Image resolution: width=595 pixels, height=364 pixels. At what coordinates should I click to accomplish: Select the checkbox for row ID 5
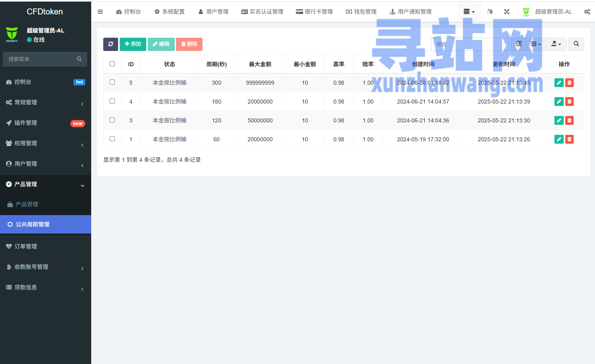112,82
